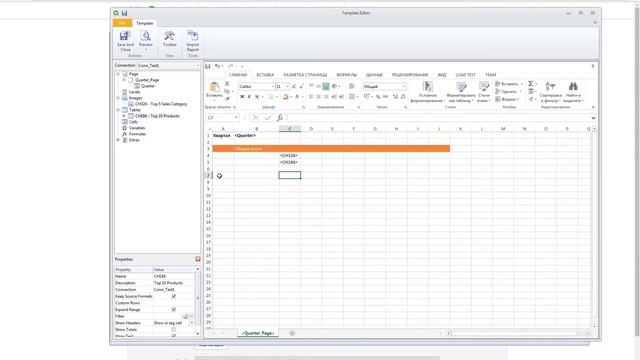Click the percent style icon in number group

(378, 97)
